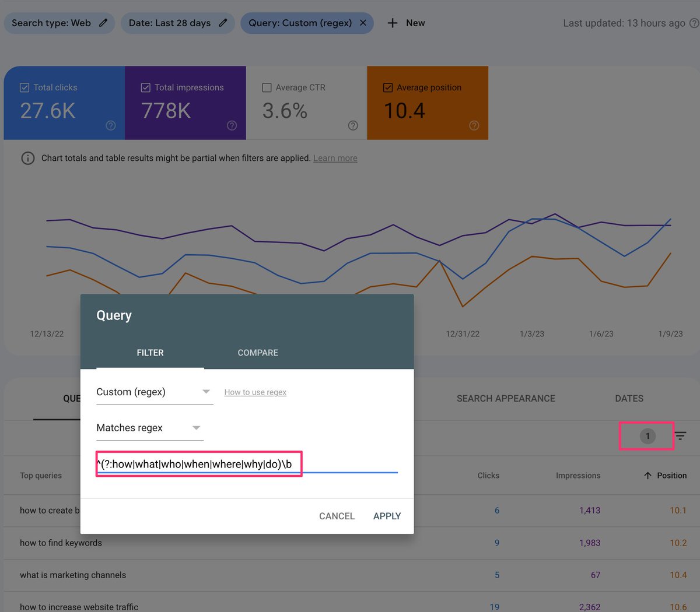
Task: Click the sort arrow beside Position column
Action: point(647,475)
